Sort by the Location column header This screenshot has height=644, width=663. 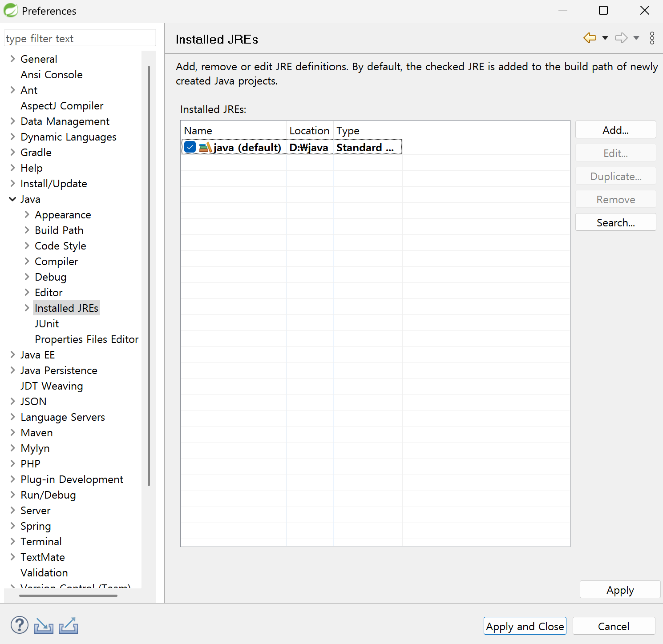click(310, 130)
